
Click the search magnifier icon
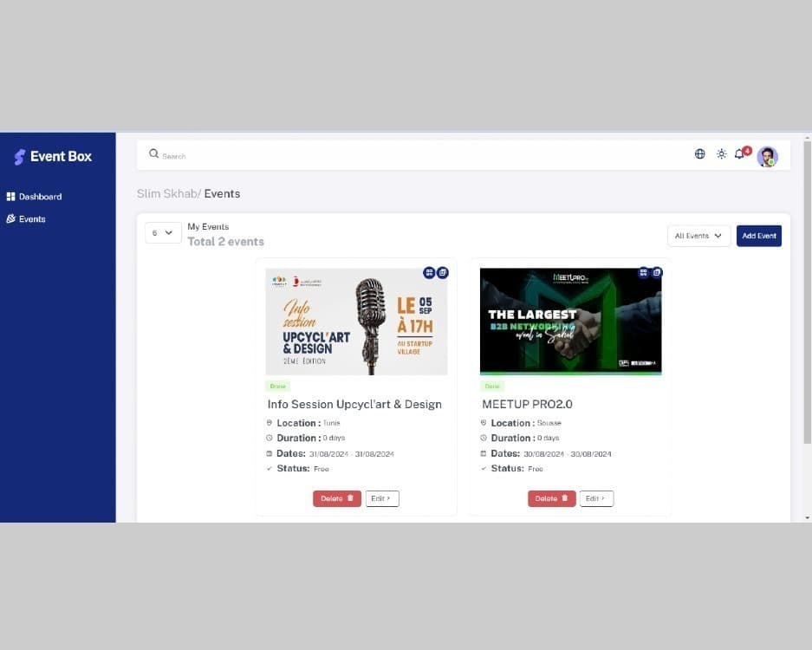[153, 154]
